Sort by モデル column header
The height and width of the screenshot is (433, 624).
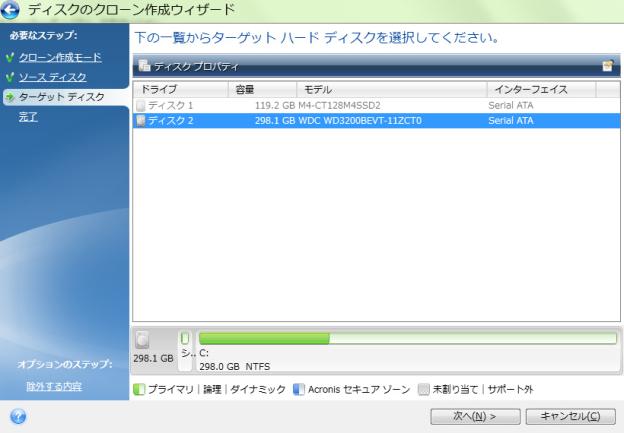[392, 90]
